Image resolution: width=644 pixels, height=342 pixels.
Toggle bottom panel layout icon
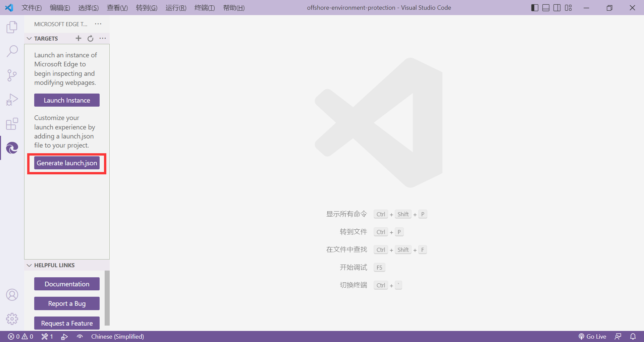[546, 7]
